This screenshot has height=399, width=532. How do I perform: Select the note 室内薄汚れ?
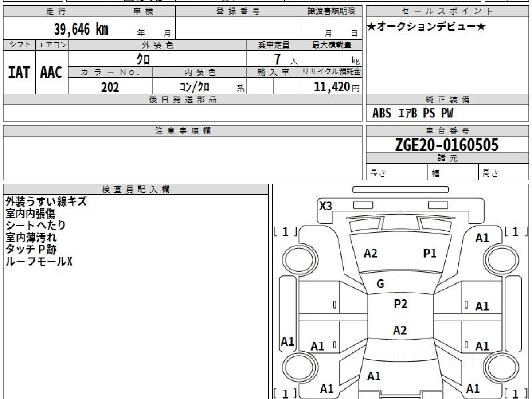tap(31, 237)
